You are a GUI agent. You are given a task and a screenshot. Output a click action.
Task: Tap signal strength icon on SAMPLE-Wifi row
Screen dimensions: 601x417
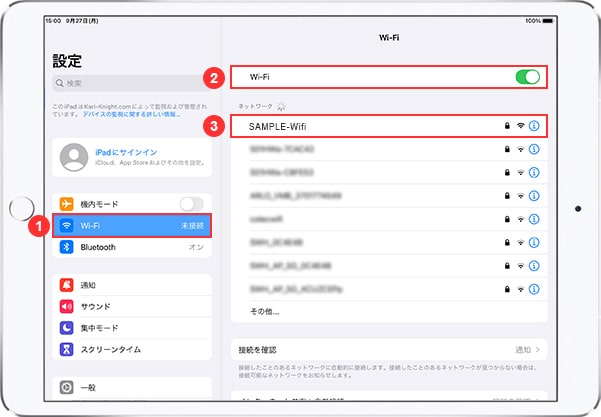pos(521,126)
